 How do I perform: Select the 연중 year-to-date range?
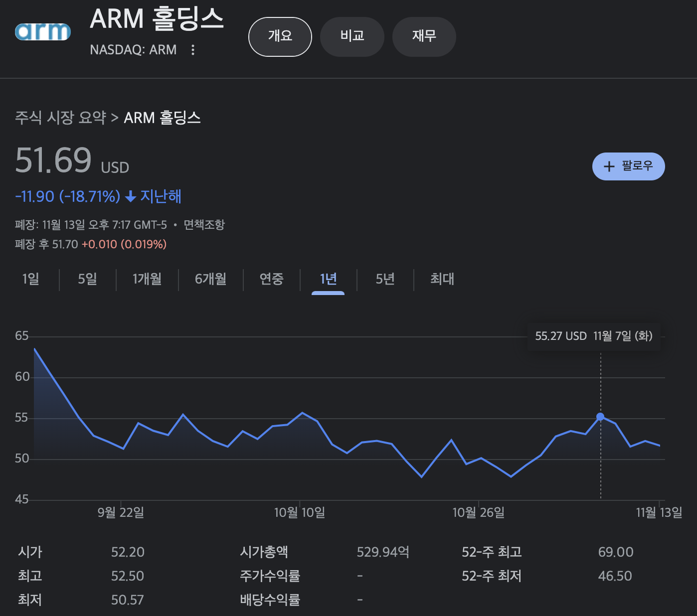click(271, 279)
